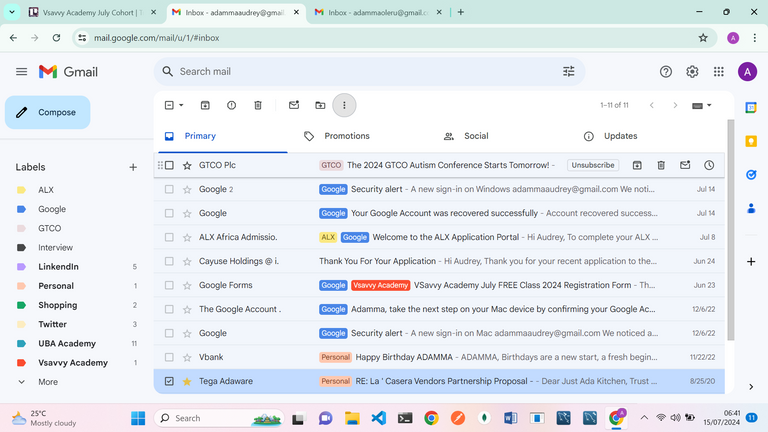Untick the checkbox for Tega Adaware email

click(169, 381)
